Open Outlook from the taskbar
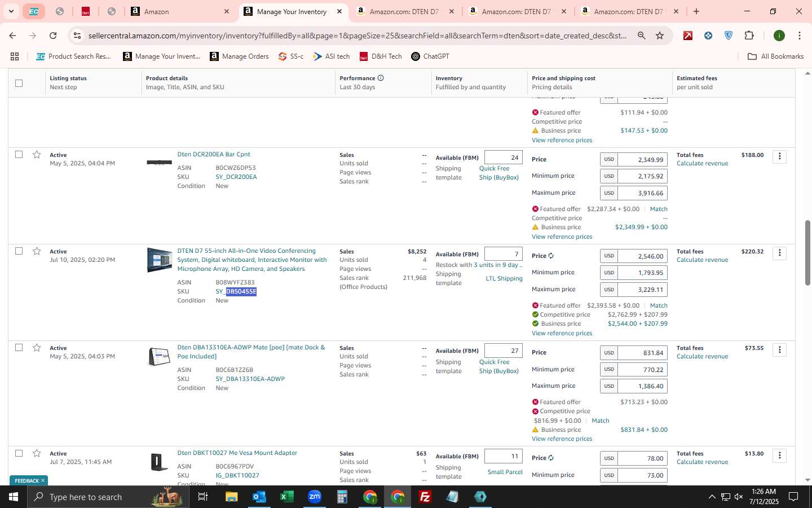Viewport: 812px width, 508px height. click(259, 497)
